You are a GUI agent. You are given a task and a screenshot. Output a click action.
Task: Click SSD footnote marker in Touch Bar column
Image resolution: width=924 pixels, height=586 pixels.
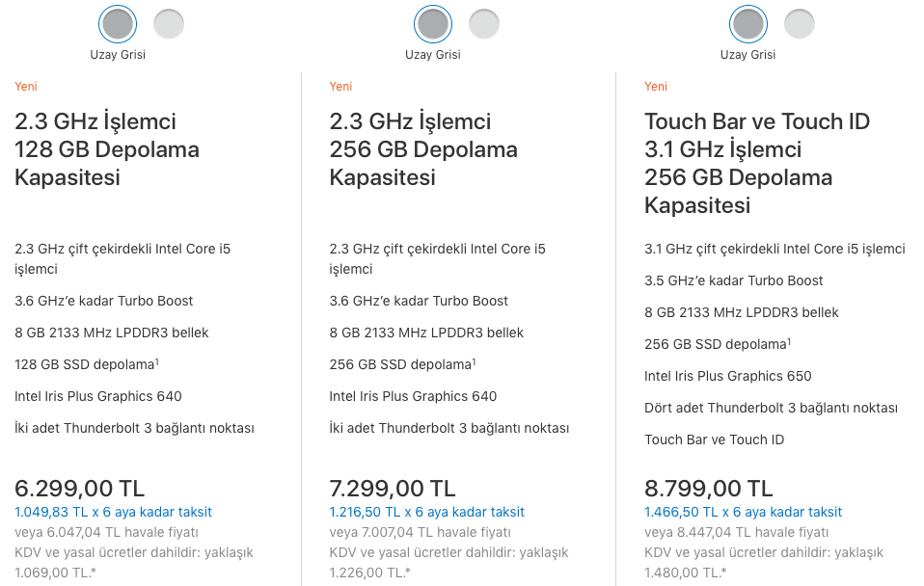(x=788, y=341)
